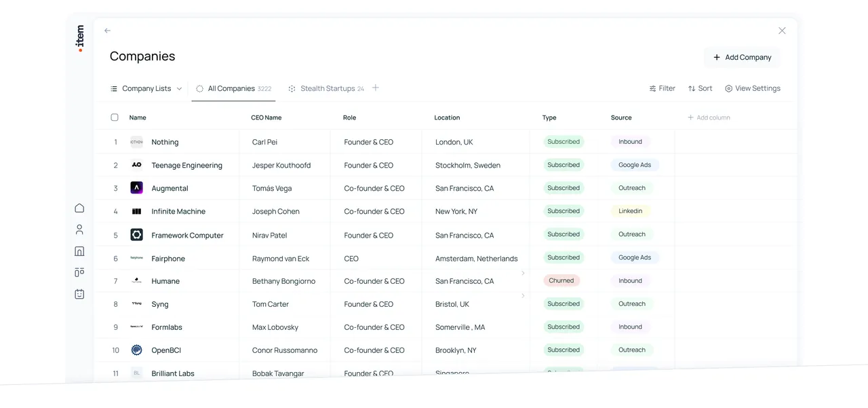Click the CEO Name column header

click(266, 117)
